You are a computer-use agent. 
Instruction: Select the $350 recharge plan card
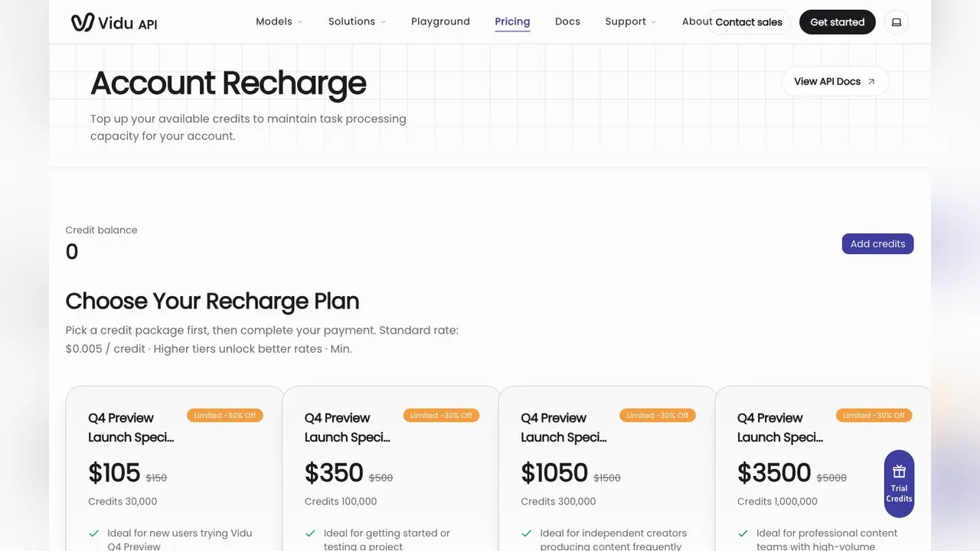click(x=391, y=468)
